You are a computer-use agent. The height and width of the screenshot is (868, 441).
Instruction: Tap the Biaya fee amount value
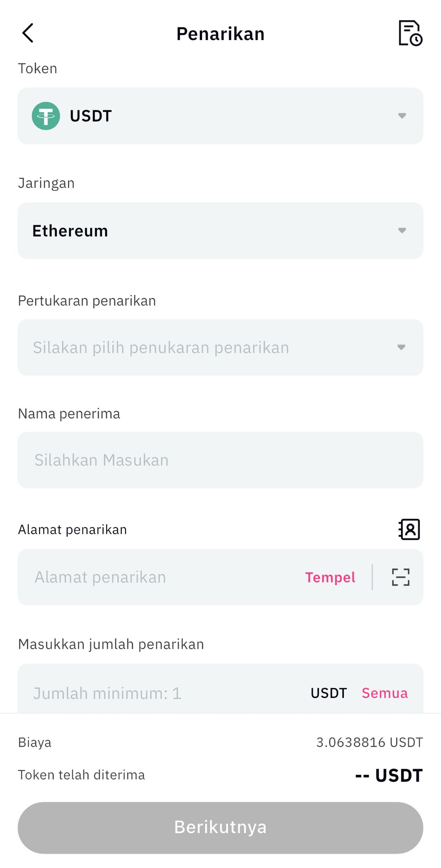pyautogui.click(x=370, y=742)
